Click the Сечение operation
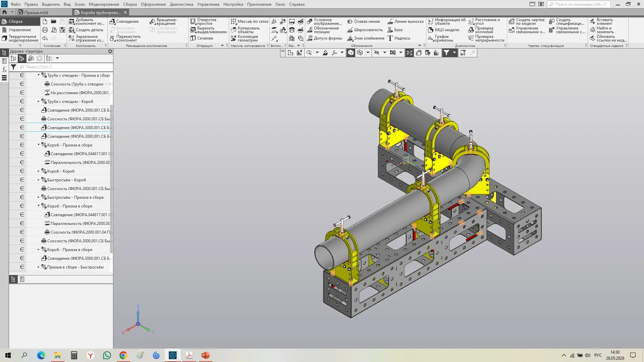 (x=202, y=38)
